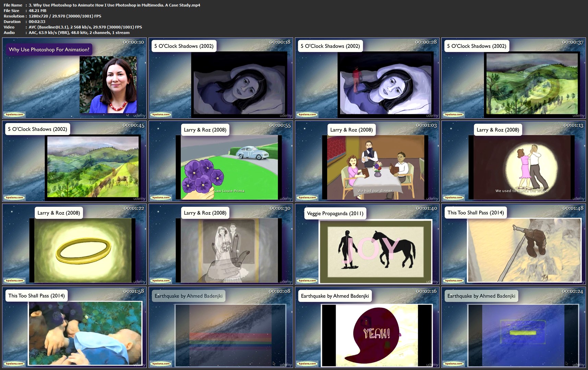Screen dimensions: 588x370
Task: Click the 'YEAH!' speech bubble text
Action: tap(376, 333)
